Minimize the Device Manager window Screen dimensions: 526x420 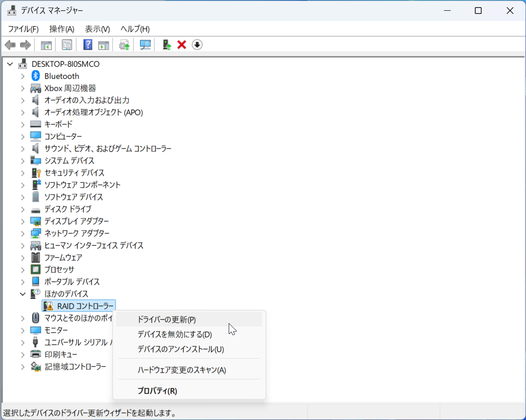tap(447, 11)
